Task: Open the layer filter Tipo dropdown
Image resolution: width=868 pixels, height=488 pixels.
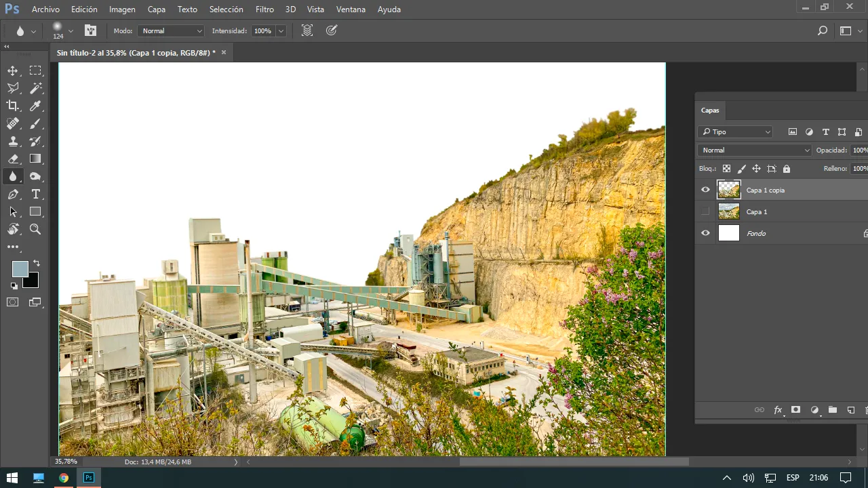Action: [736, 132]
